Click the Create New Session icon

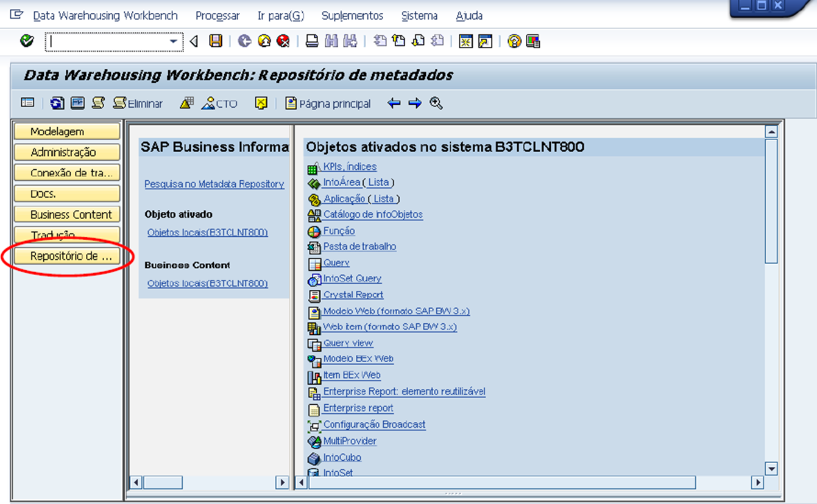click(466, 41)
